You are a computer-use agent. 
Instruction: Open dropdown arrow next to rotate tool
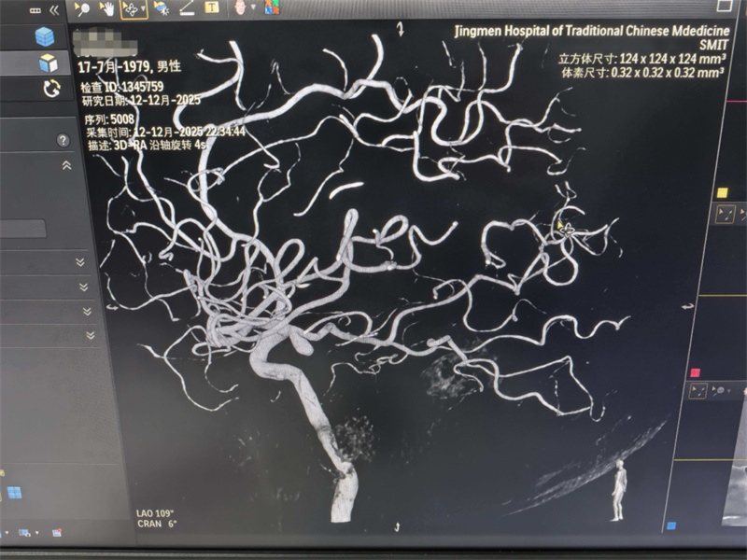click(x=145, y=9)
